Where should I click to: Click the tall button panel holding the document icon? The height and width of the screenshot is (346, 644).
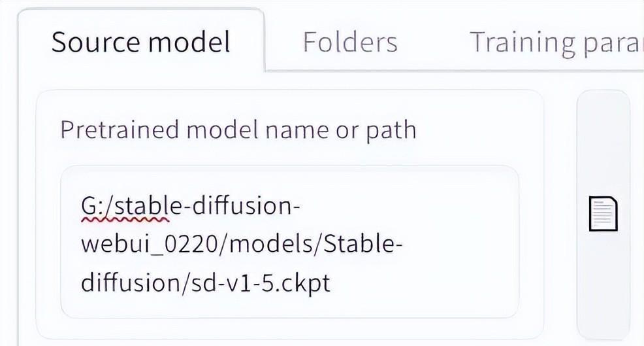click(604, 215)
